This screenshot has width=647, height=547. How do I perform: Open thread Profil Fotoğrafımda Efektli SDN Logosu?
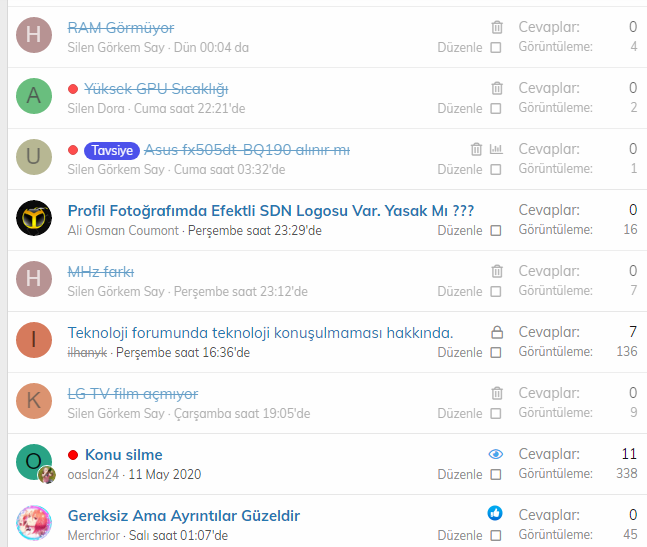coord(271,211)
